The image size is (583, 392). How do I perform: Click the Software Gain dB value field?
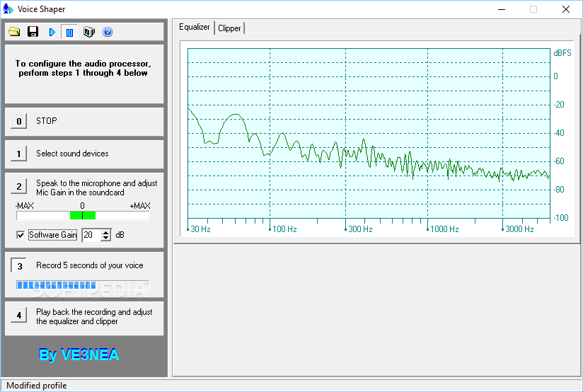pos(91,235)
